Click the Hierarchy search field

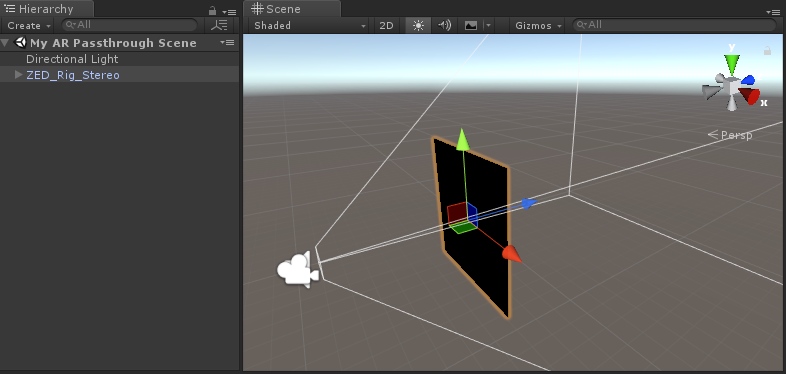(130, 25)
